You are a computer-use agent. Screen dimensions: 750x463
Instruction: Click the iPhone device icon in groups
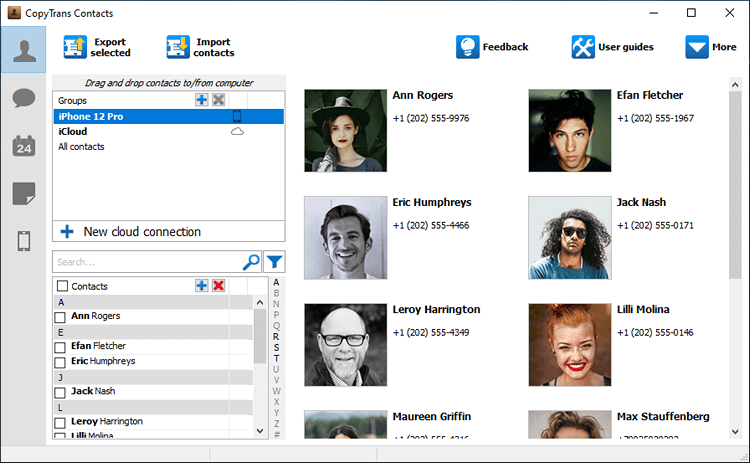(x=237, y=116)
